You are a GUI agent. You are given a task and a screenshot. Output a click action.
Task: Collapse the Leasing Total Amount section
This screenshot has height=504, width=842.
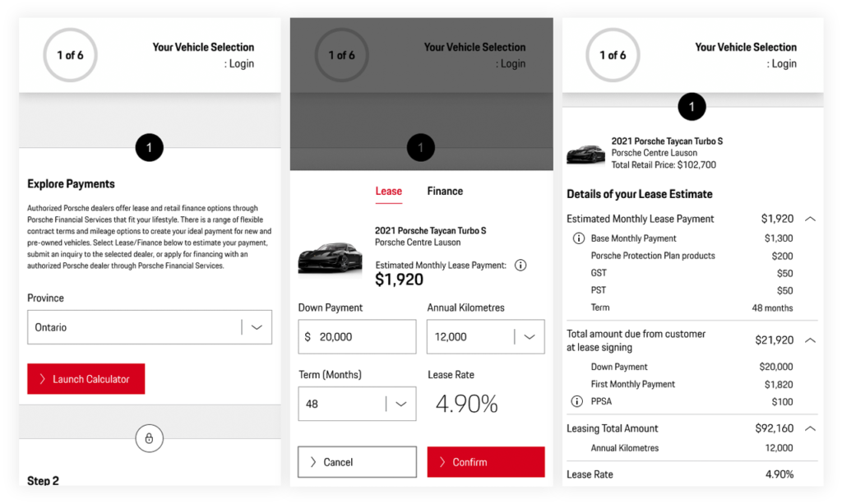pos(810,428)
